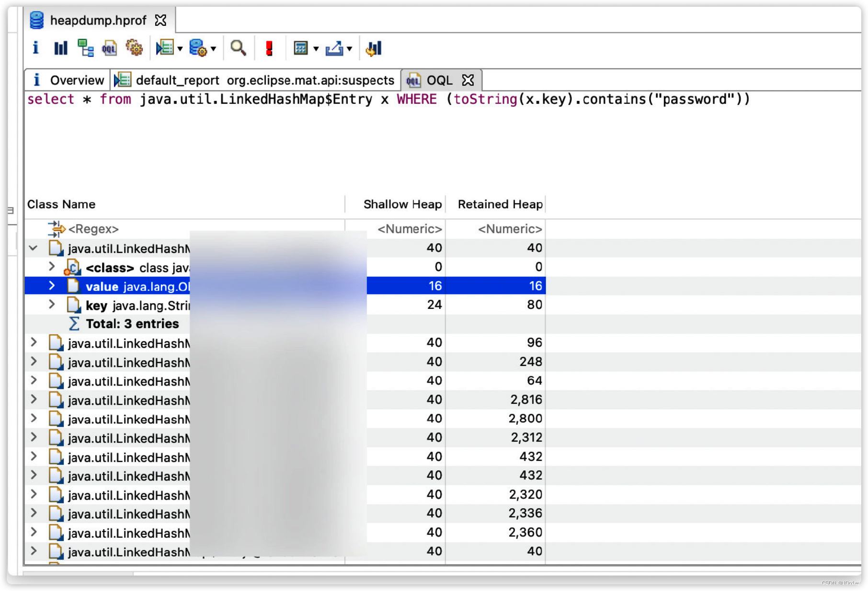Select retained heap value 2,360
Image resolution: width=868 pixels, height=591 pixels.
(x=525, y=532)
